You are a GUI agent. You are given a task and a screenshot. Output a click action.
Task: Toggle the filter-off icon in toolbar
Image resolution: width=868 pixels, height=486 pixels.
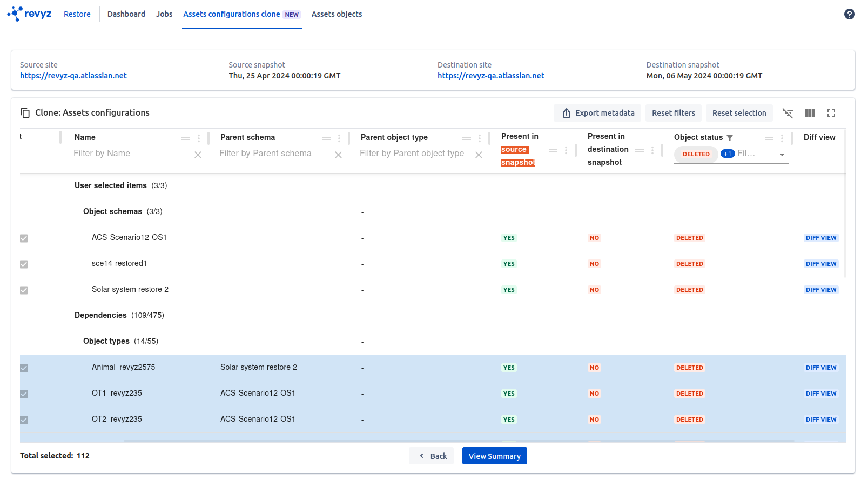point(788,113)
